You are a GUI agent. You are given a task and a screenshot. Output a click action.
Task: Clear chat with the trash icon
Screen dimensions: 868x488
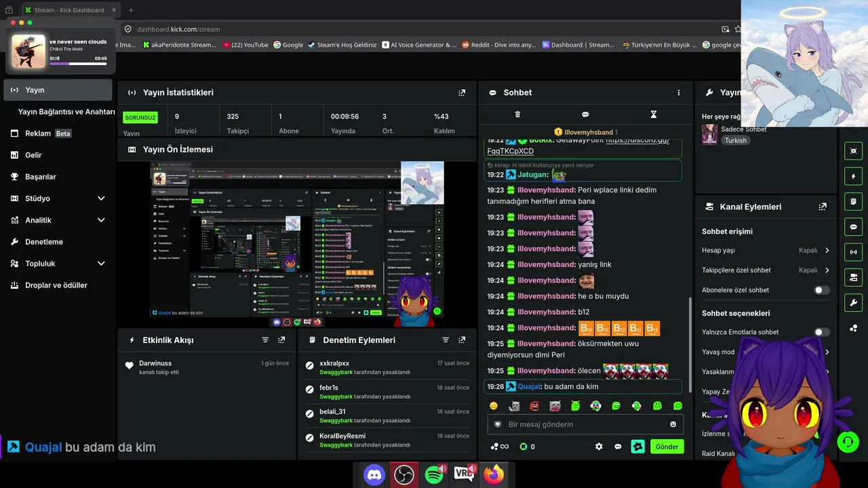[517, 115]
